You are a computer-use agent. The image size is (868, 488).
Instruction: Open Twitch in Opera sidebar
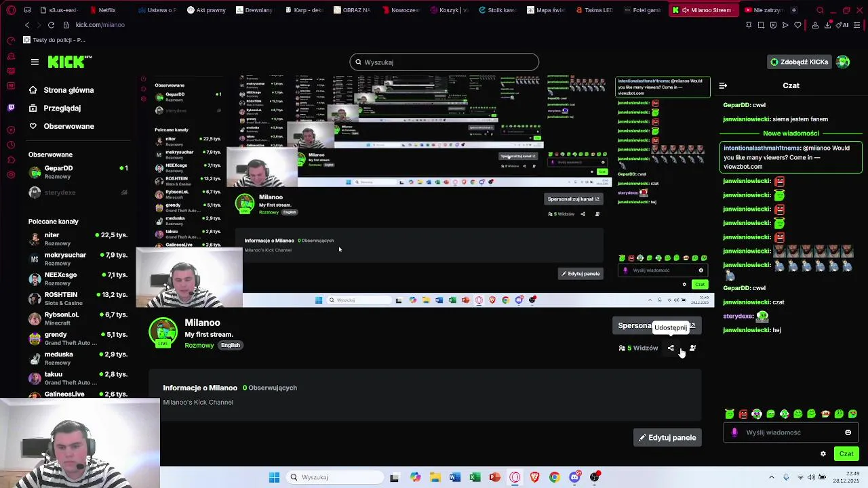click(11, 107)
